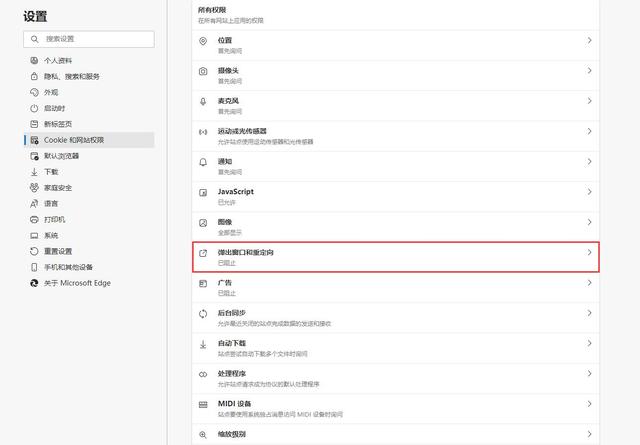Viewport: 640px width, 445px height.
Task: Click the automatic downloads arrow icon
Action: [x=203, y=344]
